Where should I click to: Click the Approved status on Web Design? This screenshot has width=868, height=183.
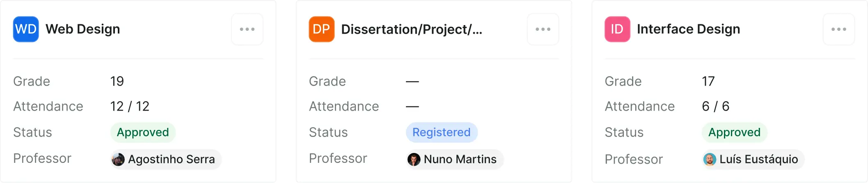pos(143,132)
